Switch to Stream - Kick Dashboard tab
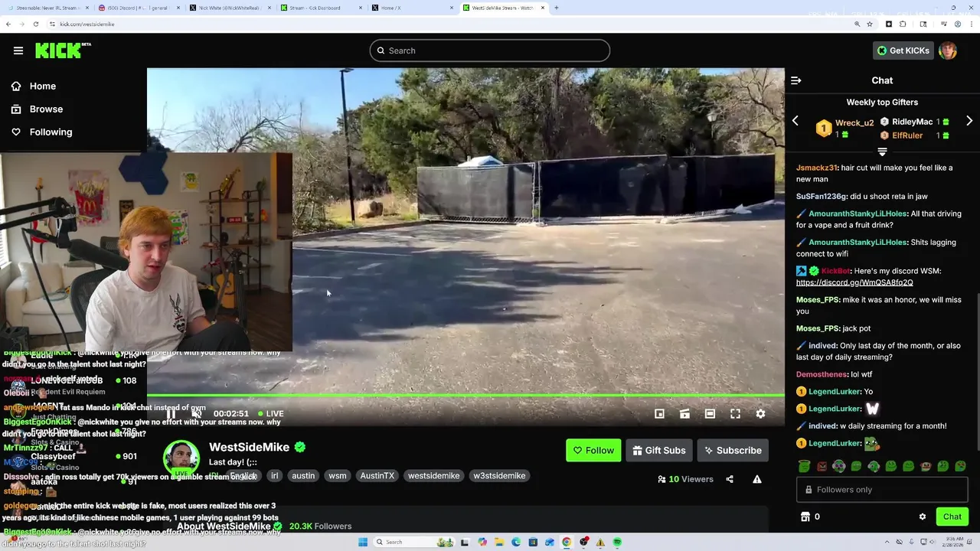The width and height of the screenshot is (980, 551). click(322, 8)
